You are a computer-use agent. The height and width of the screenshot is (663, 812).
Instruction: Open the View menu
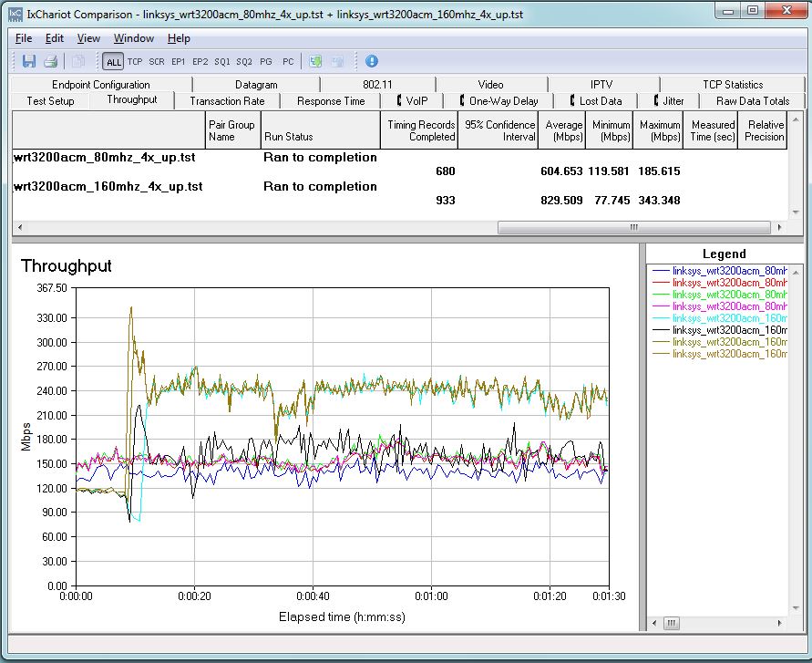point(88,38)
